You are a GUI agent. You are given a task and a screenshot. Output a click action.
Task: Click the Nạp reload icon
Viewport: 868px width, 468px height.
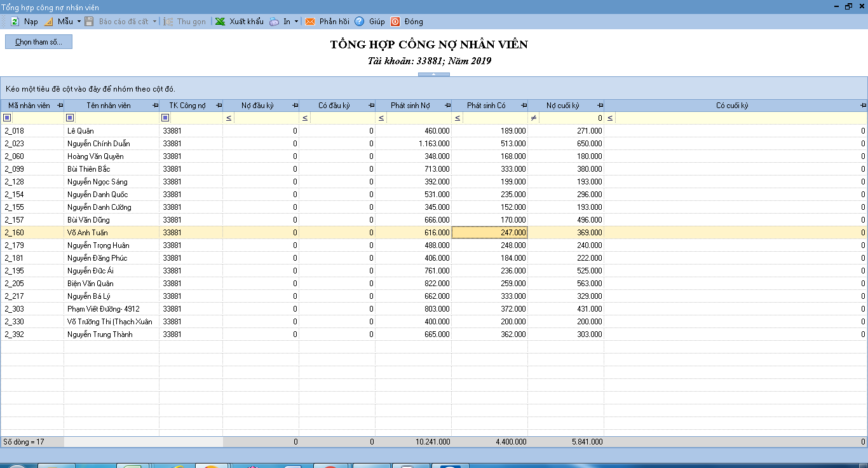tap(15, 22)
